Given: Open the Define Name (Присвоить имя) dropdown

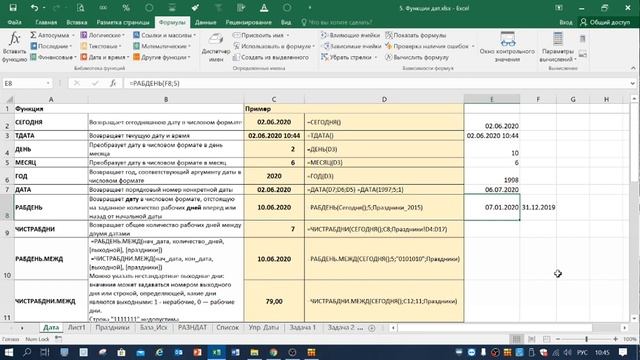Looking at the screenshot, I should click(x=261, y=36).
